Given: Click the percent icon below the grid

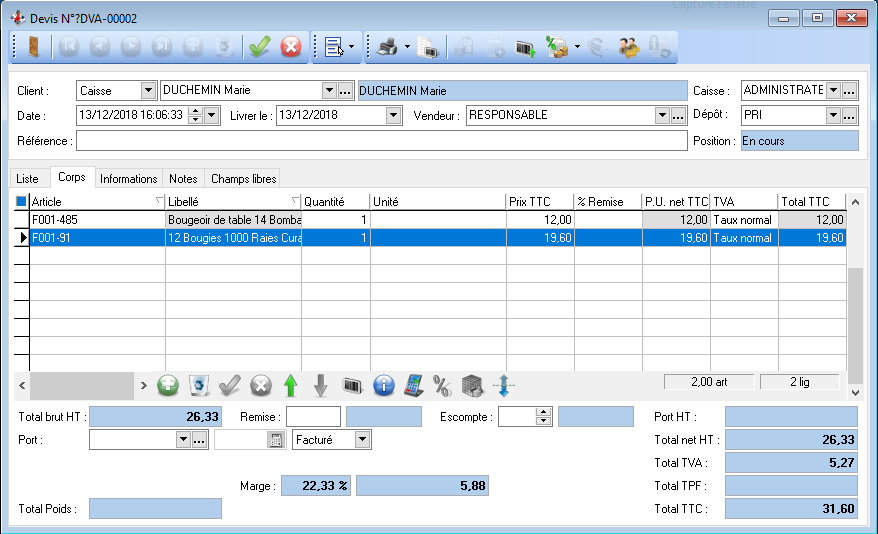Looking at the screenshot, I should click(x=442, y=386).
